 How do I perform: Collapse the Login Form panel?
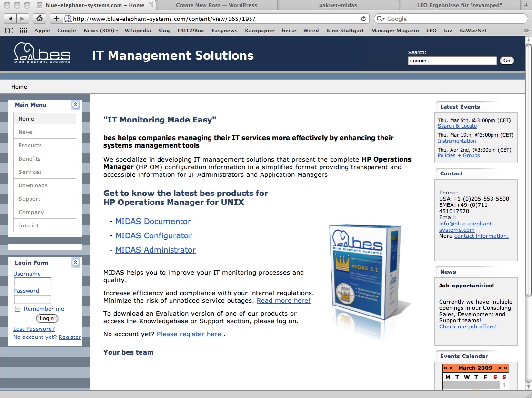pyautogui.click(x=76, y=262)
